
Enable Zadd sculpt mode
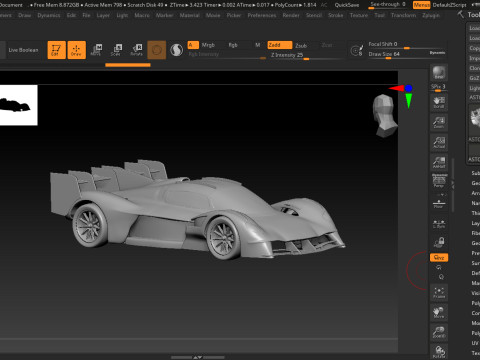pyautogui.click(x=280, y=45)
